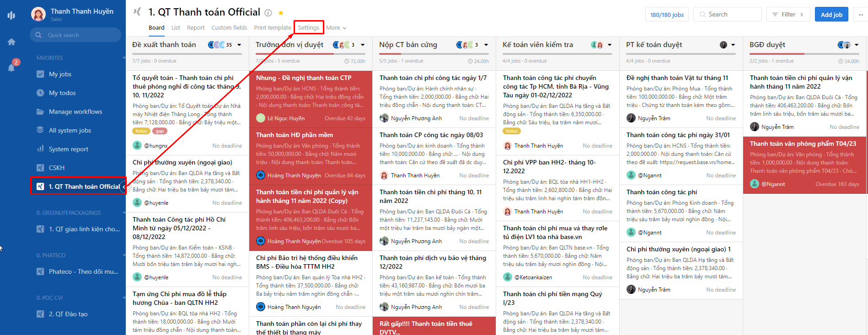Click the @Ketoankaizen assignee avatar
The width and height of the screenshot is (868, 335).
pyautogui.click(x=508, y=277)
